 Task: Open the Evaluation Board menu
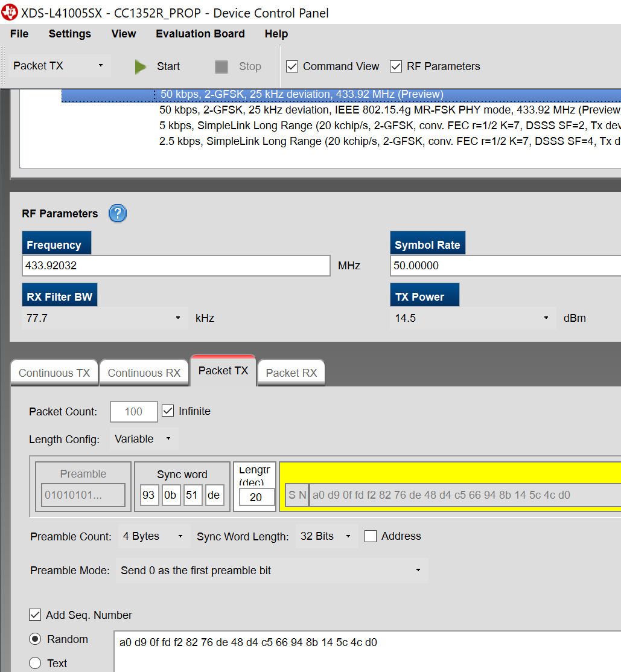[x=200, y=34]
